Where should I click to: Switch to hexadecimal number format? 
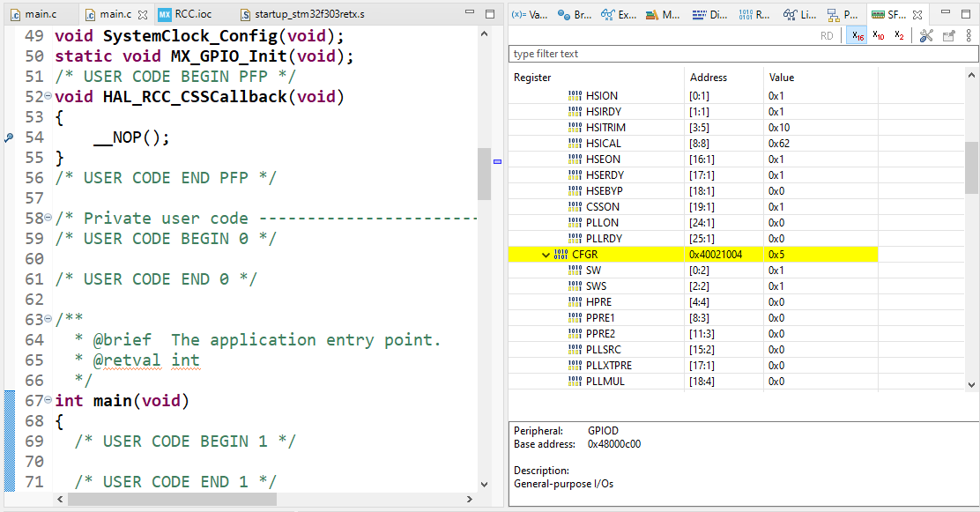pyautogui.click(x=857, y=35)
